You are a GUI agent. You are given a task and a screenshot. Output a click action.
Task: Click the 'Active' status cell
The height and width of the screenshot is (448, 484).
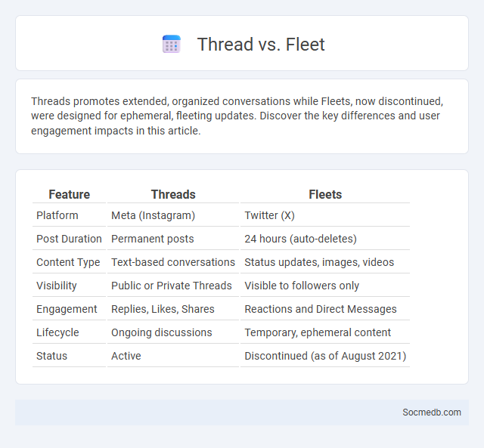(x=173, y=356)
